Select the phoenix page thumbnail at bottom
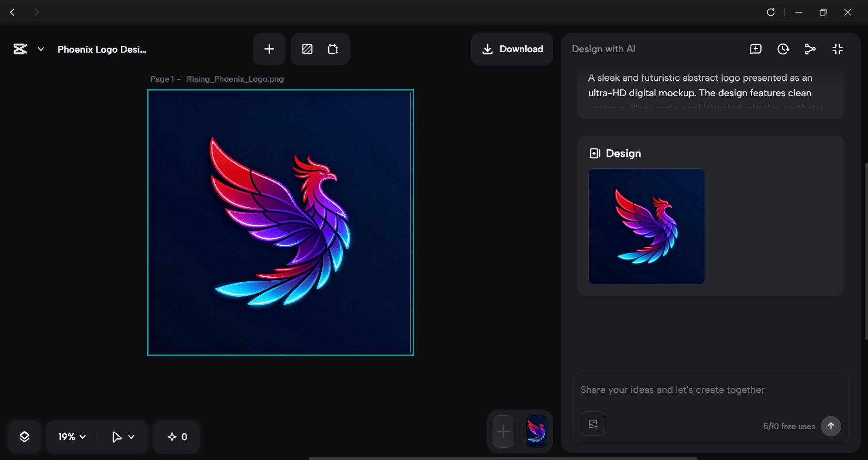This screenshot has width=868, height=460. [x=536, y=431]
